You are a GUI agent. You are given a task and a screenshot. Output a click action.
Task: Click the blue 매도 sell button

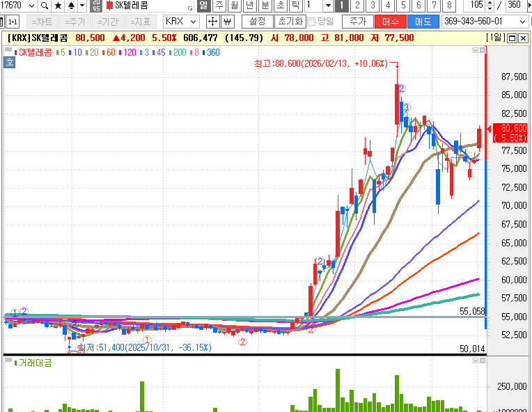pyautogui.click(x=423, y=22)
